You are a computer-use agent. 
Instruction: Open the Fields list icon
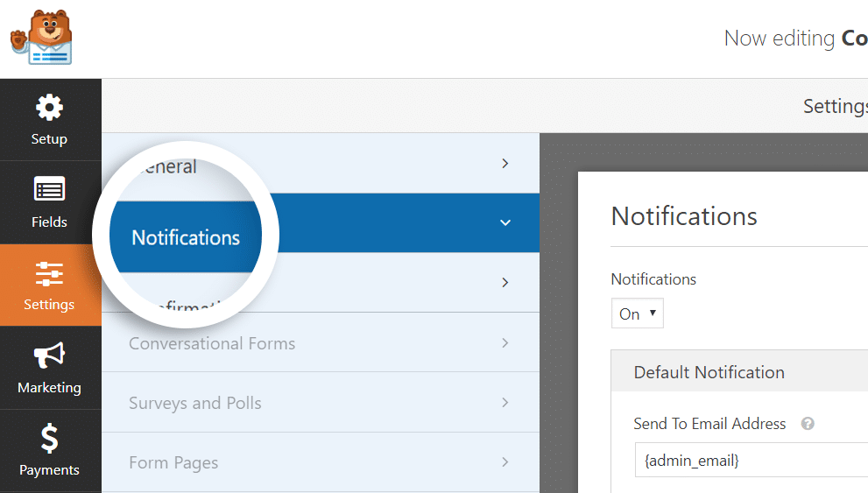click(49, 188)
